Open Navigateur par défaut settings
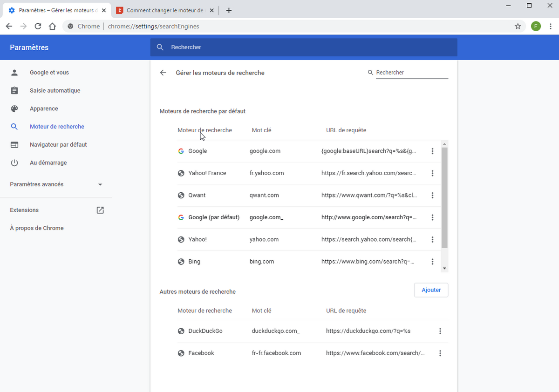Viewport: 559px width, 392px height. coord(58,145)
